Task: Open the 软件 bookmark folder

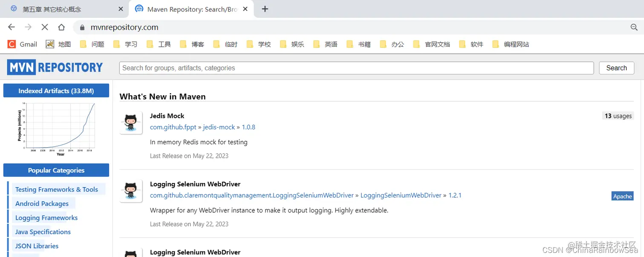Action: 471,44
